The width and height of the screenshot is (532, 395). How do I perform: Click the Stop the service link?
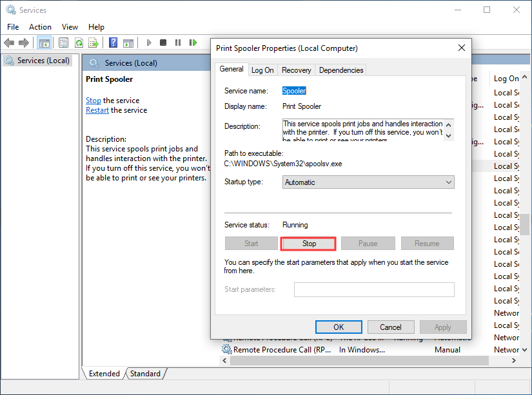[94, 101]
